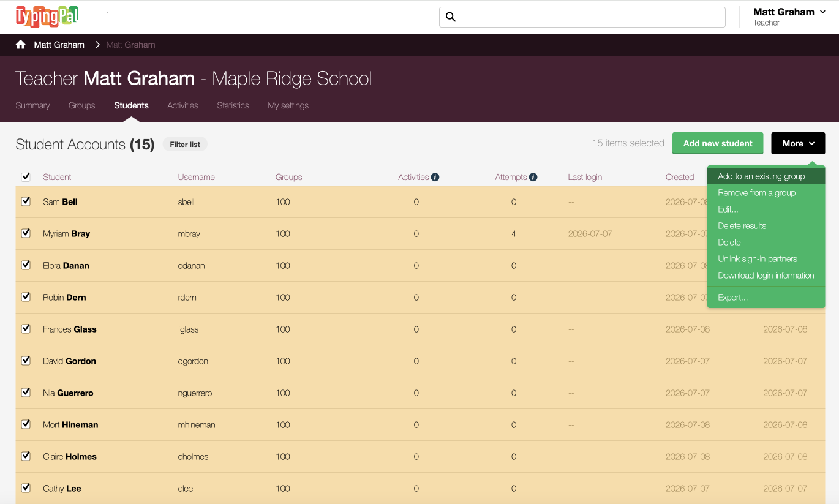This screenshot has width=839, height=504.
Task: Click the search magnifier icon
Action: (x=451, y=17)
